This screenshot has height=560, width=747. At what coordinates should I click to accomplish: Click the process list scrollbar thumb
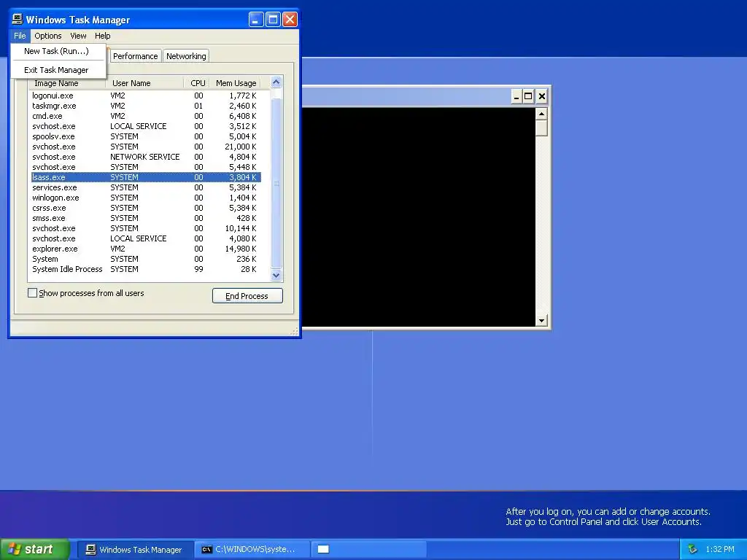click(276, 183)
